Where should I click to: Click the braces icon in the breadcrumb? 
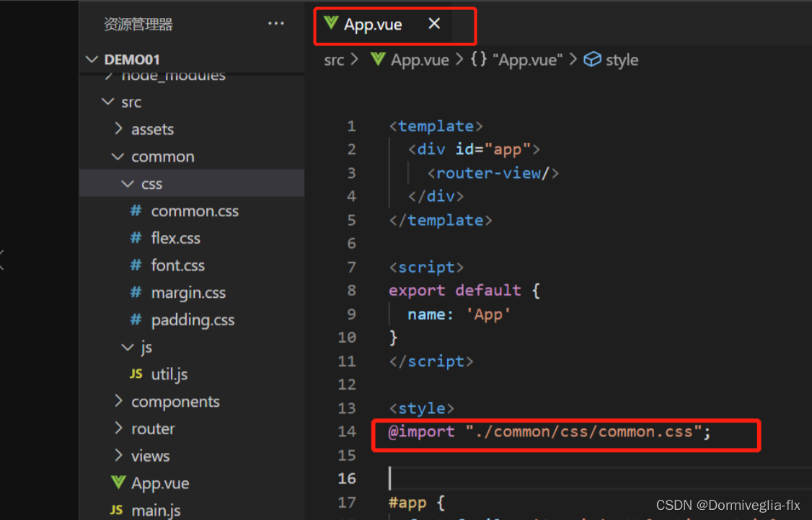click(479, 60)
